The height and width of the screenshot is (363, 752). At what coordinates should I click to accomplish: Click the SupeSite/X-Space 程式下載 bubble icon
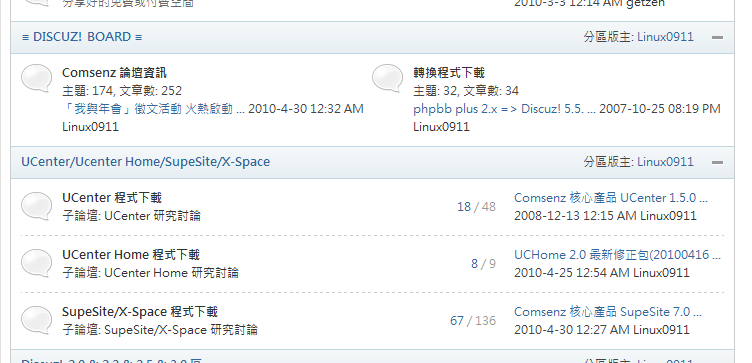pos(36,320)
